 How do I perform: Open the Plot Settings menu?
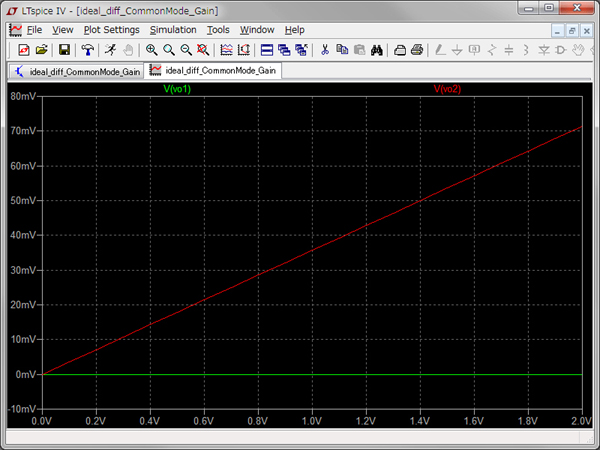click(111, 30)
